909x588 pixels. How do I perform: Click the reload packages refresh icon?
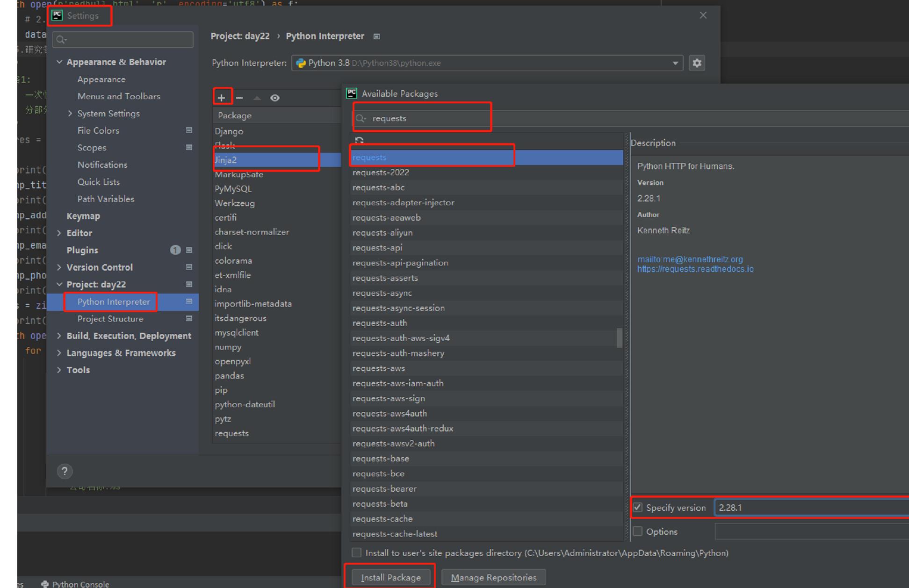359,140
